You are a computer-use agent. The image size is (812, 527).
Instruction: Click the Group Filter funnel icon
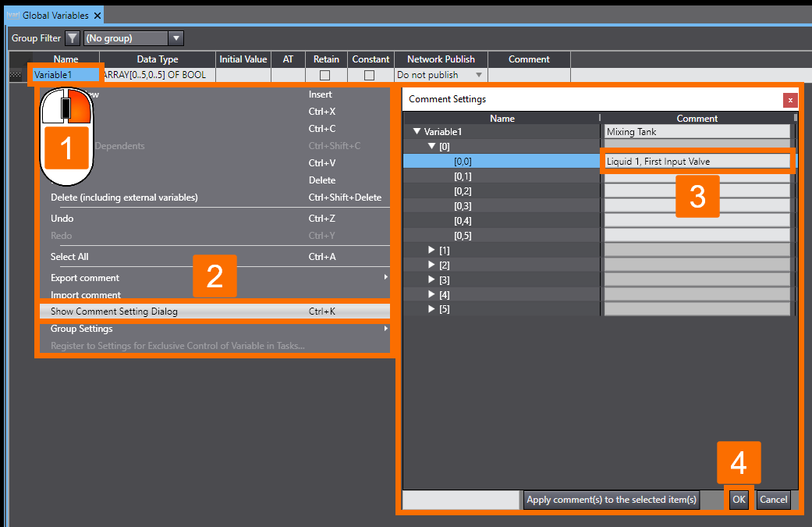(x=71, y=37)
